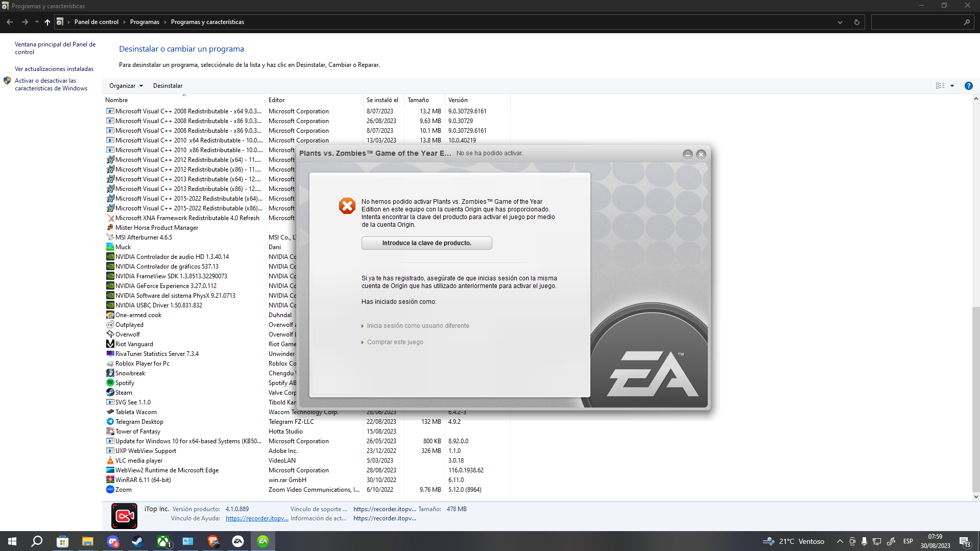Screen dimensions: 980x551
Task: Click the up one level arrow
Action: pos(47,22)
